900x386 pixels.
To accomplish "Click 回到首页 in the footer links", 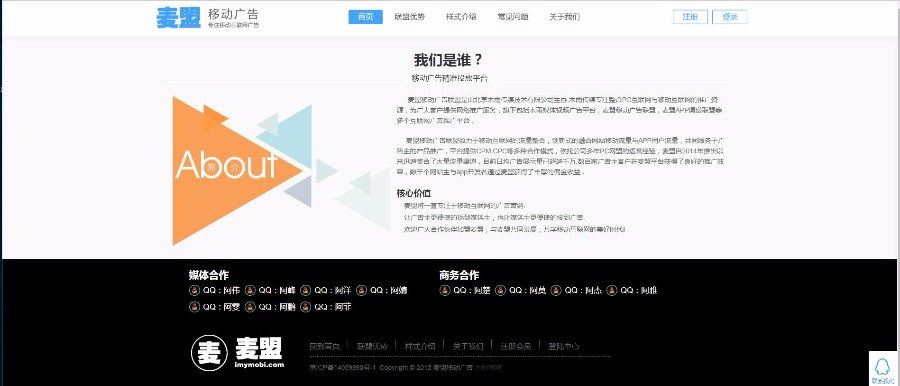I will coord(325,346).
